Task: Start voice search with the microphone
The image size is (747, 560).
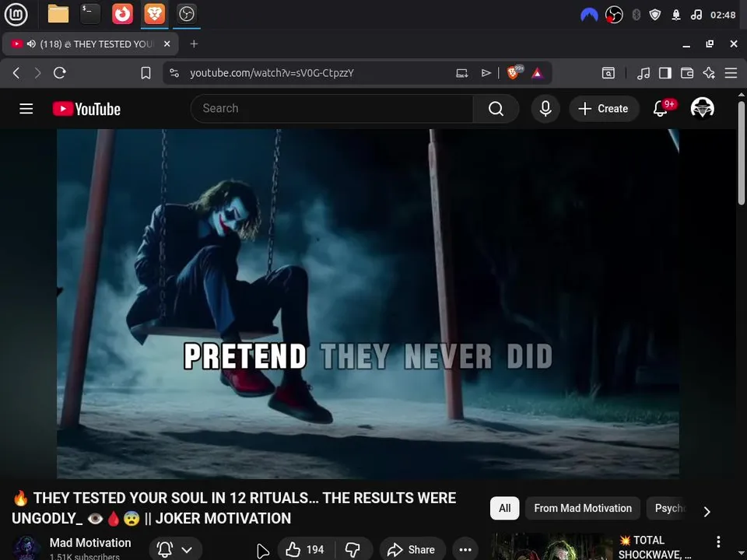Action: pos(545,109)
